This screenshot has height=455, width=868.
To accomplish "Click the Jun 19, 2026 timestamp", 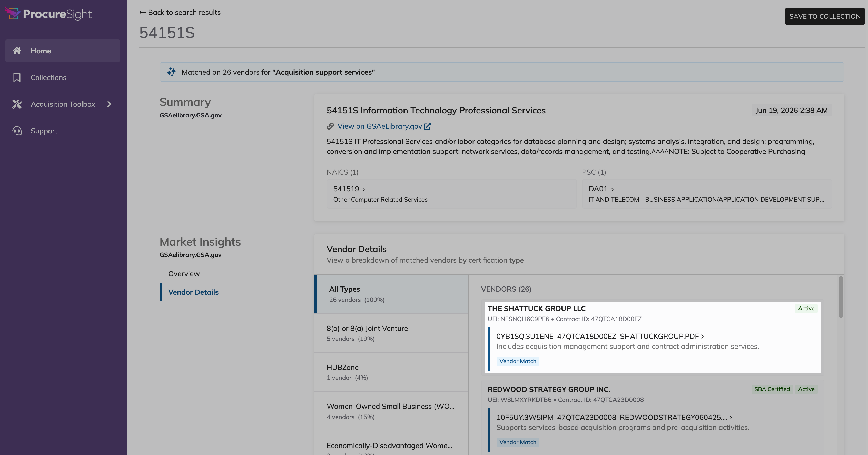I will pyautogui.click(x=792, y=111).
